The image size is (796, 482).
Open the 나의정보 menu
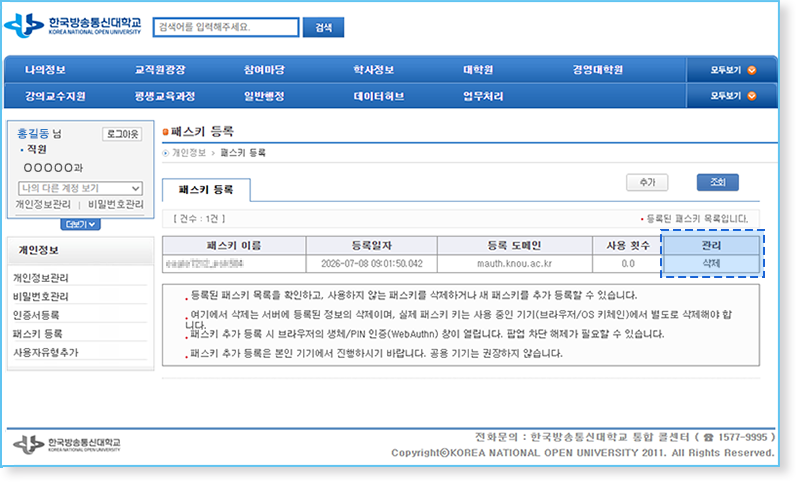[x=45, y=70]
